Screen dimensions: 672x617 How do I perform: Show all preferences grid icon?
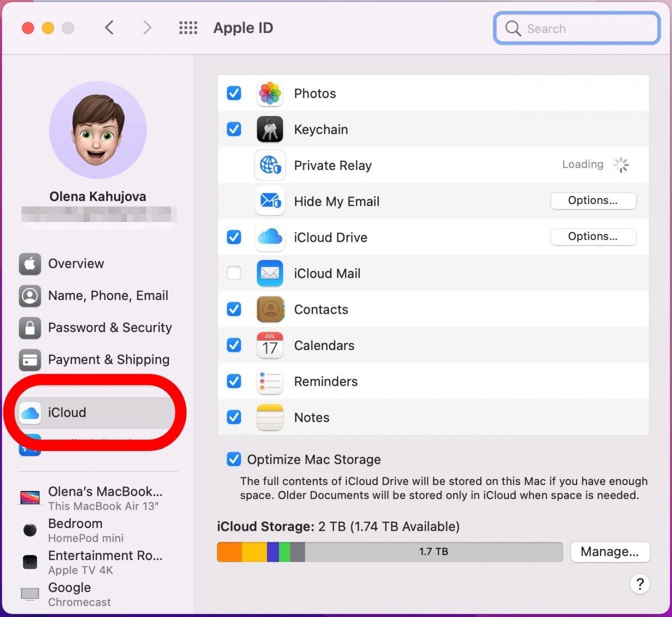(x=188, y=28)
